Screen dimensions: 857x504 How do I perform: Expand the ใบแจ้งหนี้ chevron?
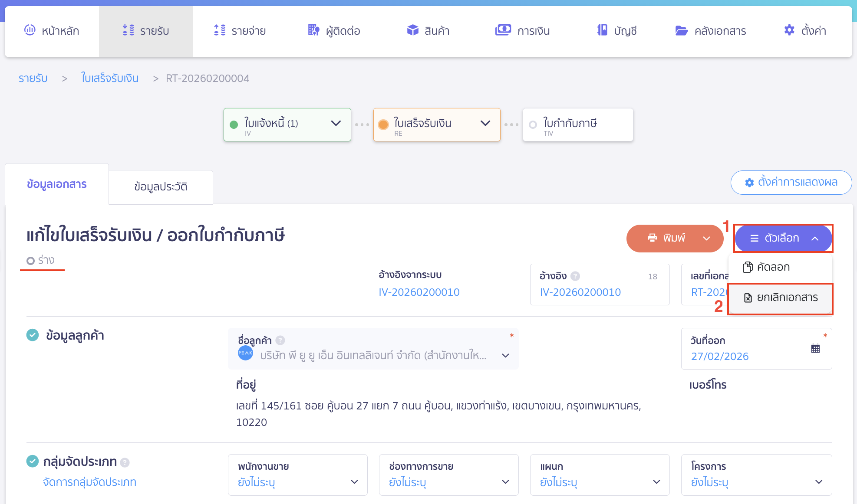(x=335, y=124)
